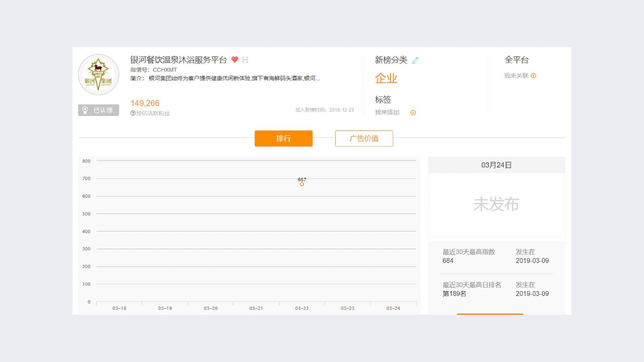
Task: Click the 微信号 CCHXMT text
Action: click(153, 70)
